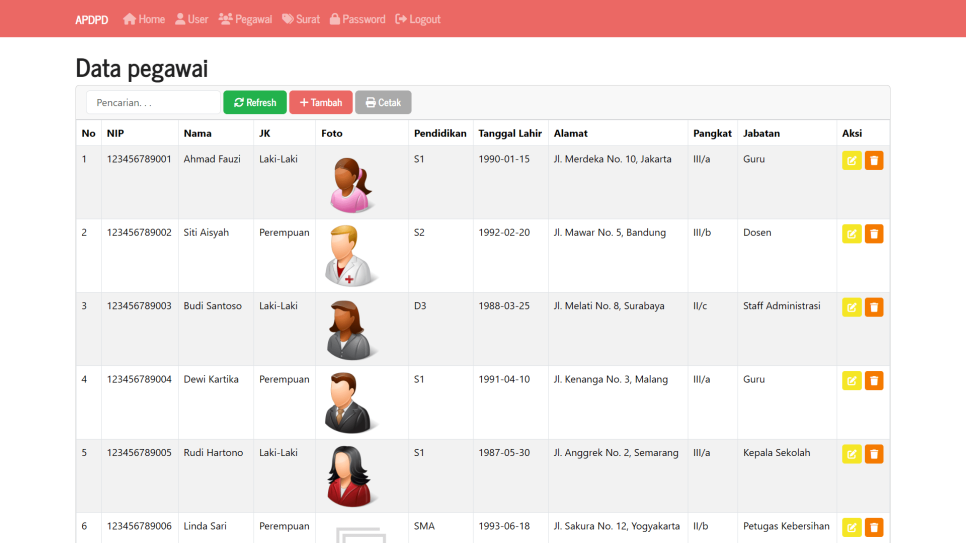Click the delete trash icon for Siti Aisyah

874,234
